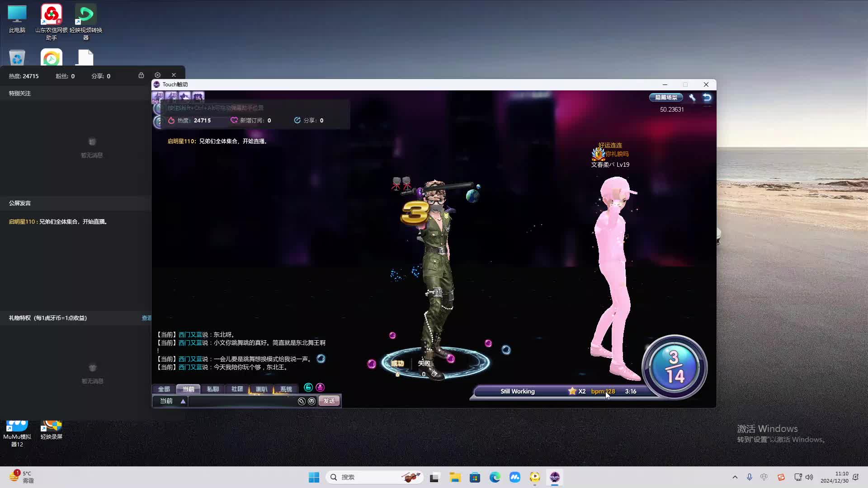Click the 分享 share icon in the stats overlay
The image size is (868, 488).
click(297, 120)
